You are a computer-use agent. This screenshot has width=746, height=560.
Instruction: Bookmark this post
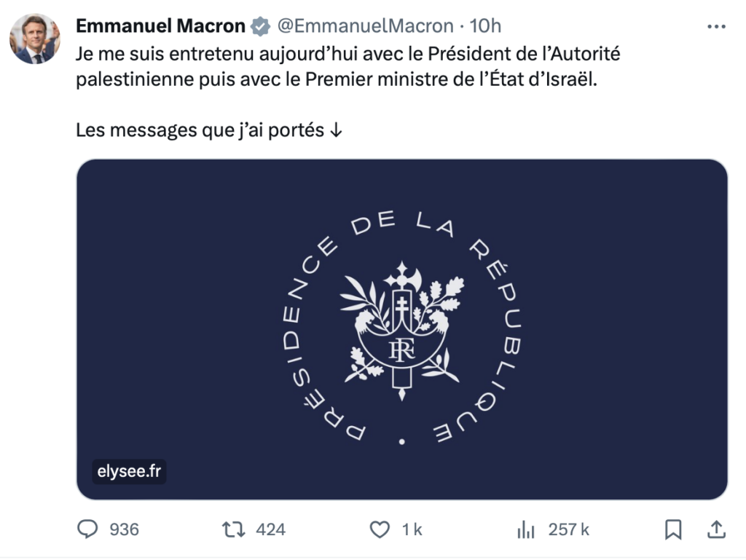click(674, 529)
